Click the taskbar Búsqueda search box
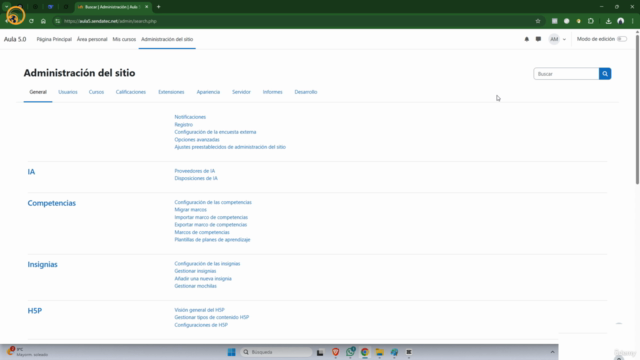 [276, 352]
